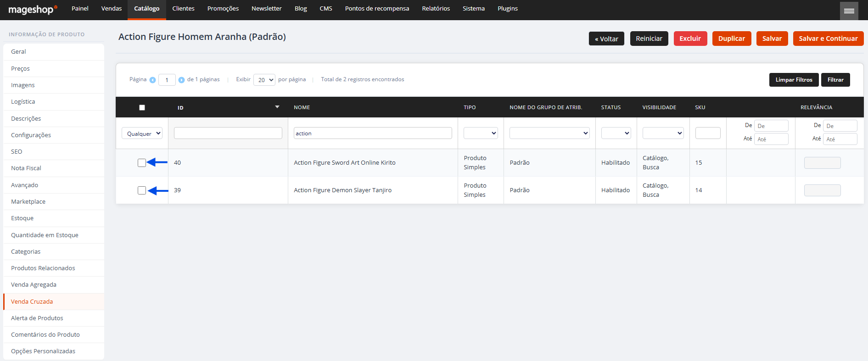Image resolution: width=868 pixels, height=361 pixels.
Task: Expand the Tipo filter dropdown
Action: 481,133
